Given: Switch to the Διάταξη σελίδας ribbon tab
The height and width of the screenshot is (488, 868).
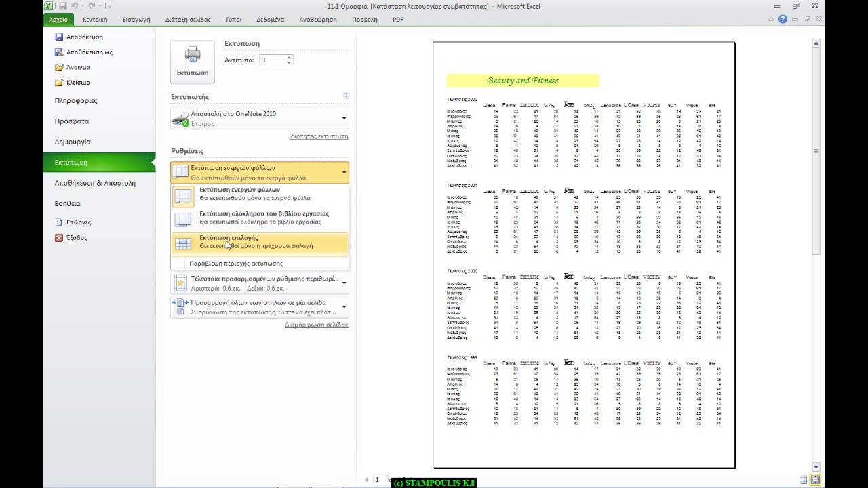Looking at the screenshot, I should (x=189, y=20).
